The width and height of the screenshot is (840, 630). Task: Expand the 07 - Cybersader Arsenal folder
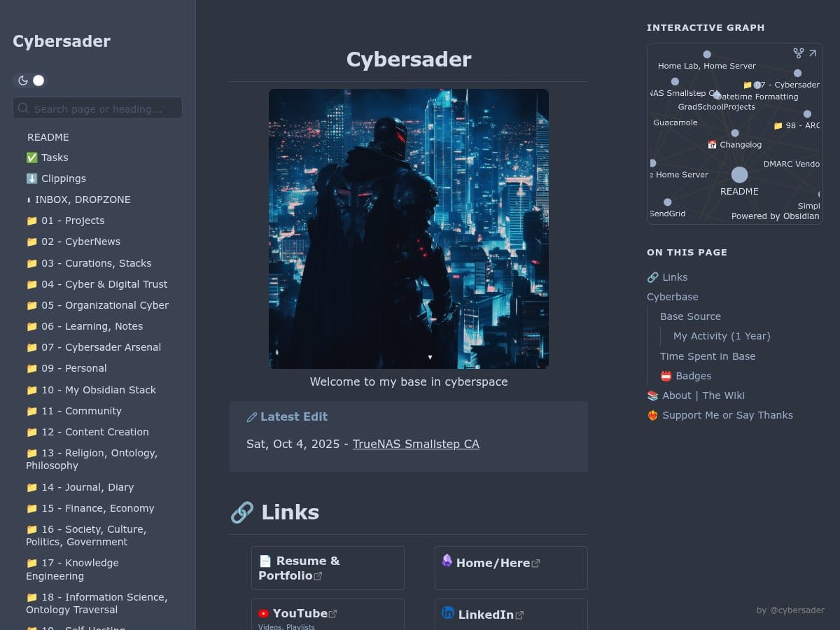(x=93, y=347)
